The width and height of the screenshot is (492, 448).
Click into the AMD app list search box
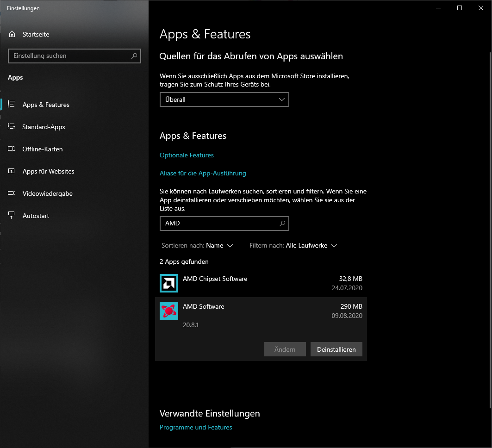(224, 224)
